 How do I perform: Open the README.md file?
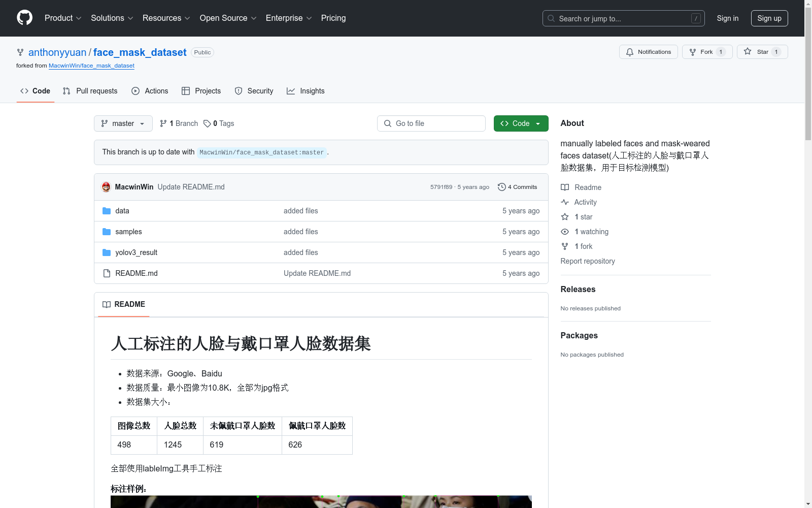coord(137,273)
